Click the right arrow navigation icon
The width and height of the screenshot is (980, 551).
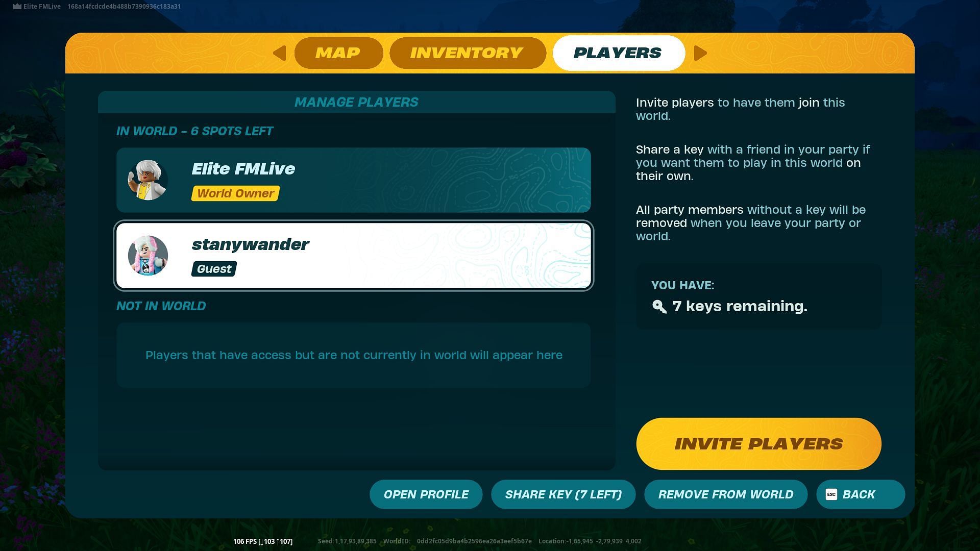tap(700, 53)
